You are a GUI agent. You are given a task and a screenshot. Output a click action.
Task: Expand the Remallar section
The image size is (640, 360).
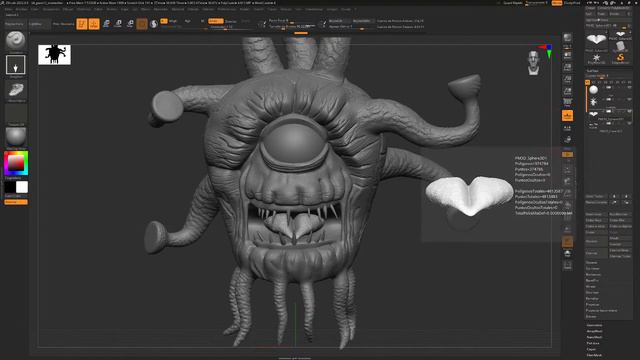pyautogui.click(x=593, y=298)
